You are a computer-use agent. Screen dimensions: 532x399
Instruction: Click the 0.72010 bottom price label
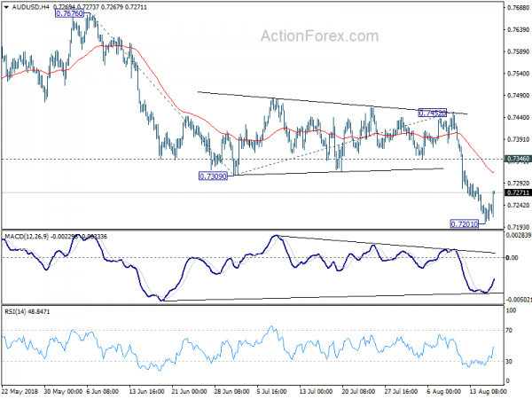coord(464,224)
